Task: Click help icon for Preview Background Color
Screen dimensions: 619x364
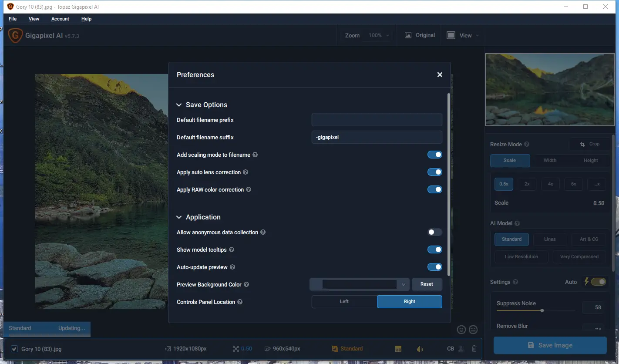Action: pos(246,284)
